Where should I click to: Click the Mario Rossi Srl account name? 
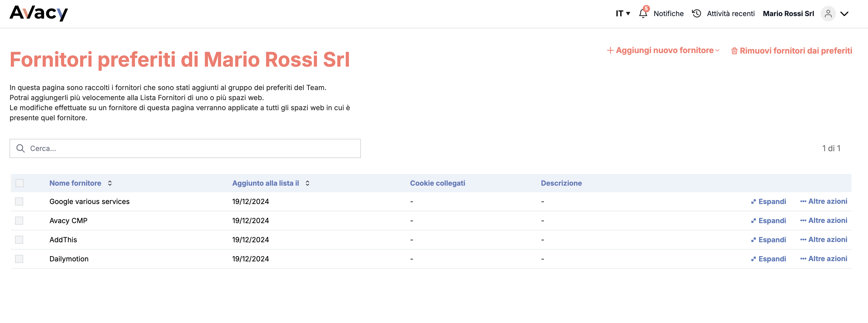pos(788,14)
